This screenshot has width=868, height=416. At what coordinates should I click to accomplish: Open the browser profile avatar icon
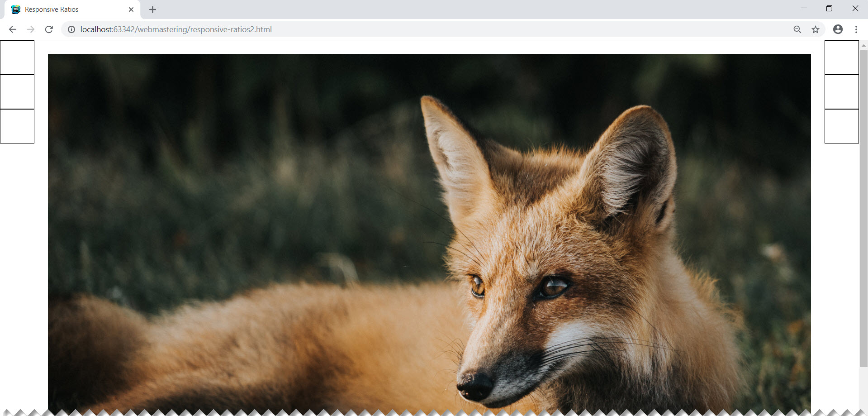[838, 29]
